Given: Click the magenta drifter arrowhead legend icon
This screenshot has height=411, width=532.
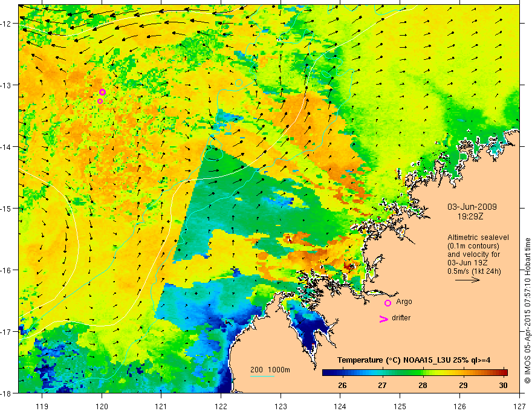Looking at the screenshot, I should click(x=384, y=319).
